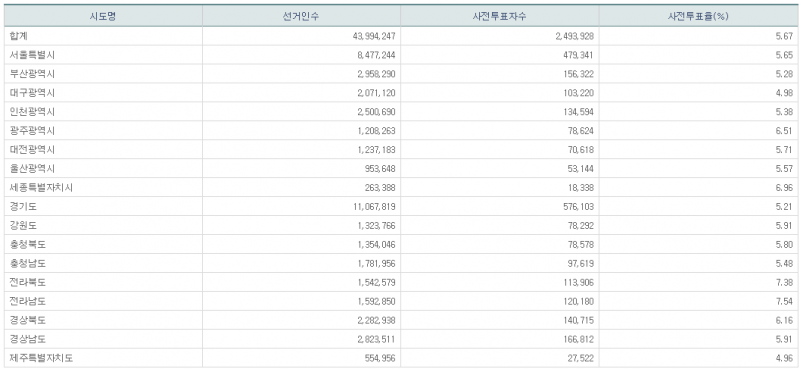Click 전라남도 rate value 7.54

pyautogui.click(x=784, y=301)
